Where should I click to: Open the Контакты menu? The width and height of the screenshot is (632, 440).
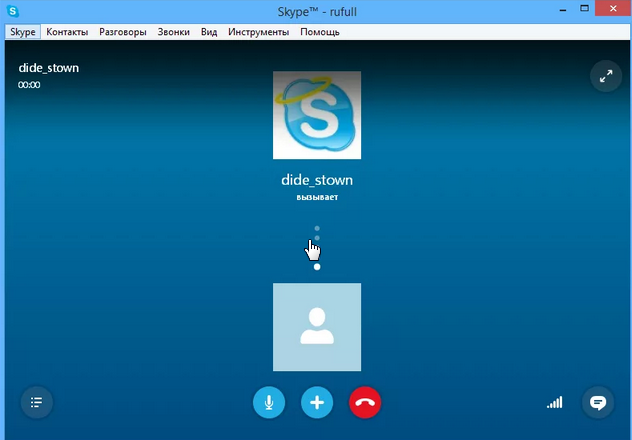(x=67, y=32)
